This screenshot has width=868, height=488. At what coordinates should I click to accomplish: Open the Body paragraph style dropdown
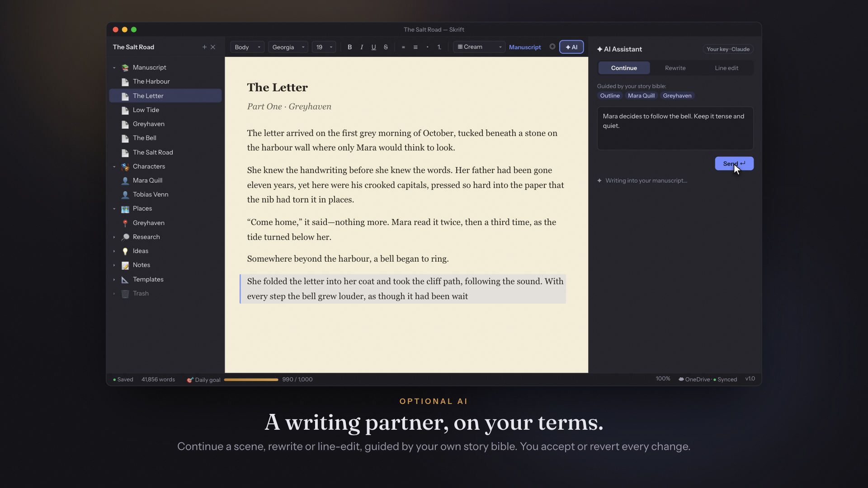coord(247,47)
